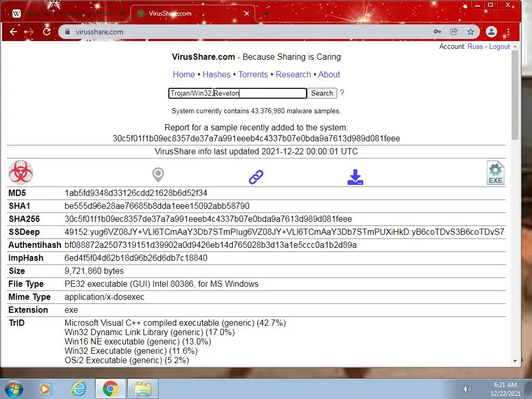Viewport: 532px width, 399px height.
Task: Switch to the VirusShare.com tab
Action: (x=192, y=14)
